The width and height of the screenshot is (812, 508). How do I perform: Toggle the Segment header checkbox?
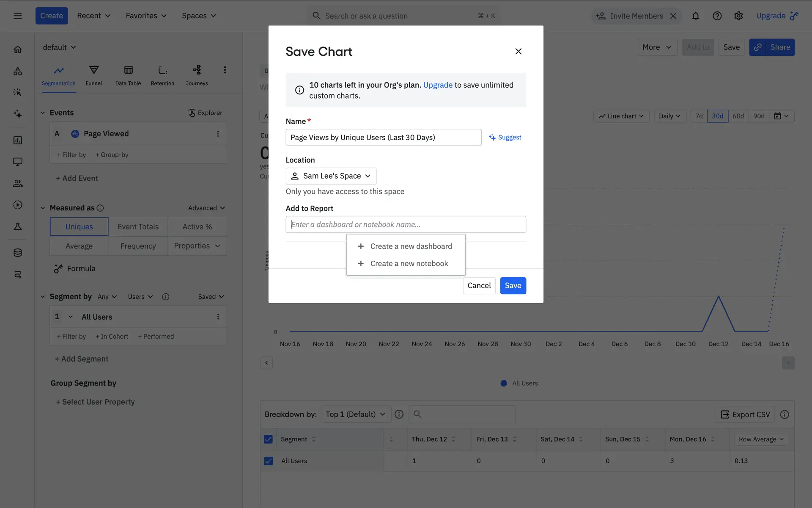269,439
